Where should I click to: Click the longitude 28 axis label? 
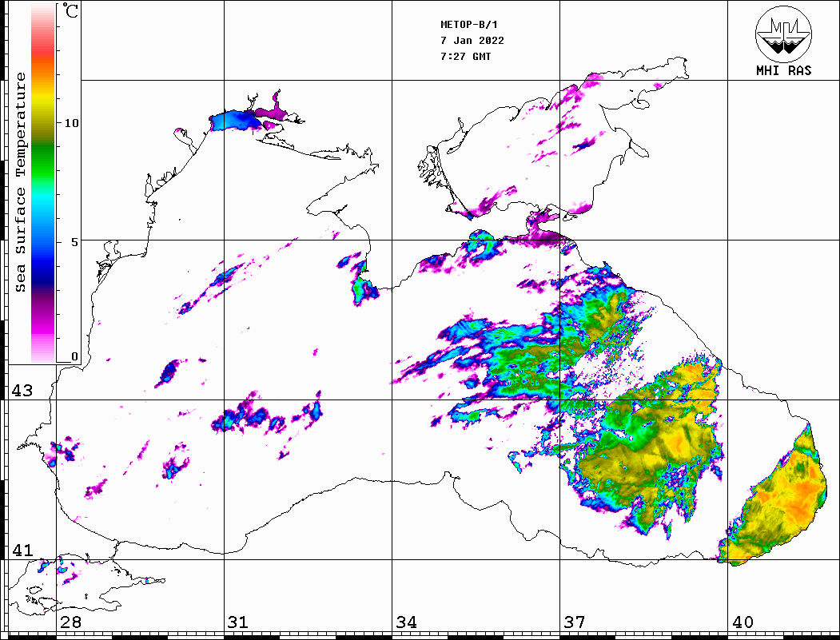[70, 622]
